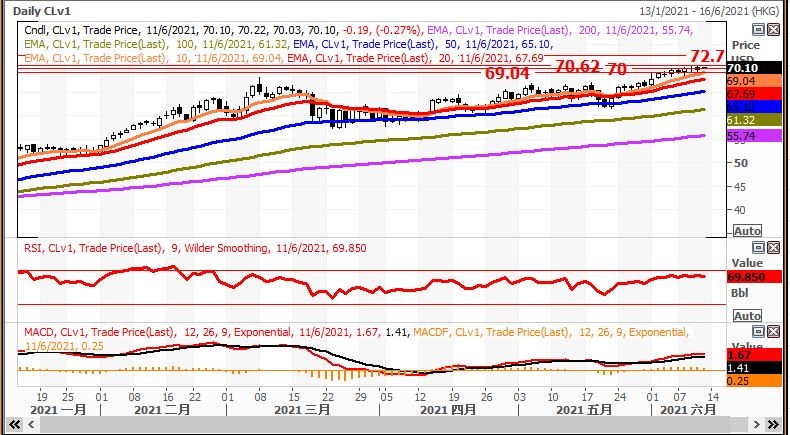
Task: Maximize the RSI indicator pane
Action: 757,246
